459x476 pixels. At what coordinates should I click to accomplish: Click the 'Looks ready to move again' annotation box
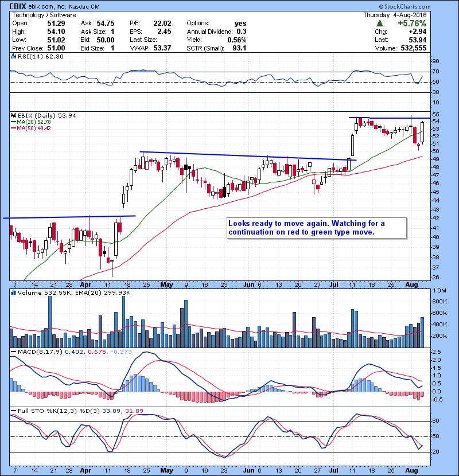click(317, 228)
